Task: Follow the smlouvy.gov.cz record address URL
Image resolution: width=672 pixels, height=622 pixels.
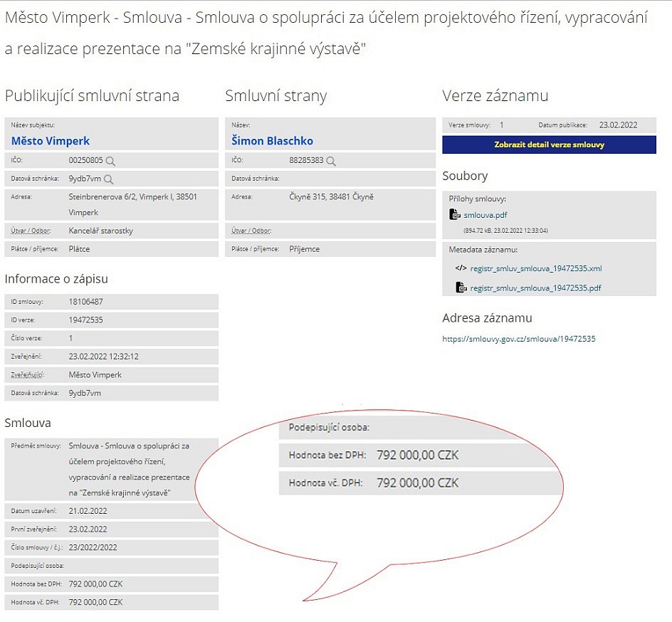Action: click(x=518, y=339)
